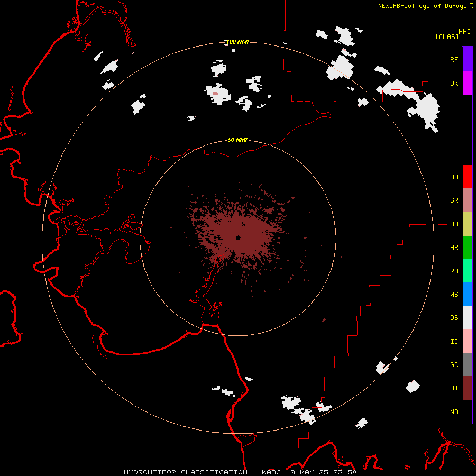Select the BD yellow legend swatch
Image resolution: width=476 pixels, height=476 pixels.
click(x=467, y=224)
